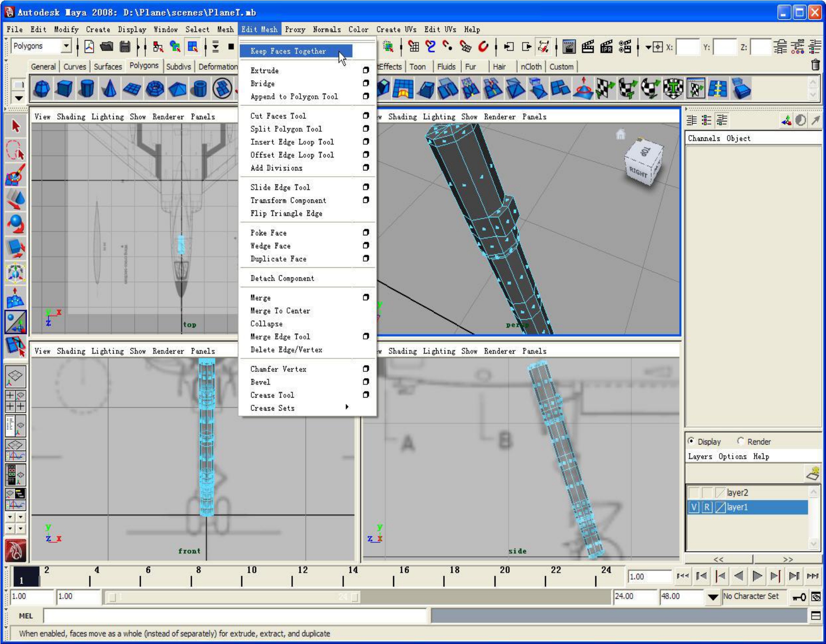Screen dimensions: 826x644
Task: Open Layers menu in Layer Editor
Action: (x=700, y=456)
